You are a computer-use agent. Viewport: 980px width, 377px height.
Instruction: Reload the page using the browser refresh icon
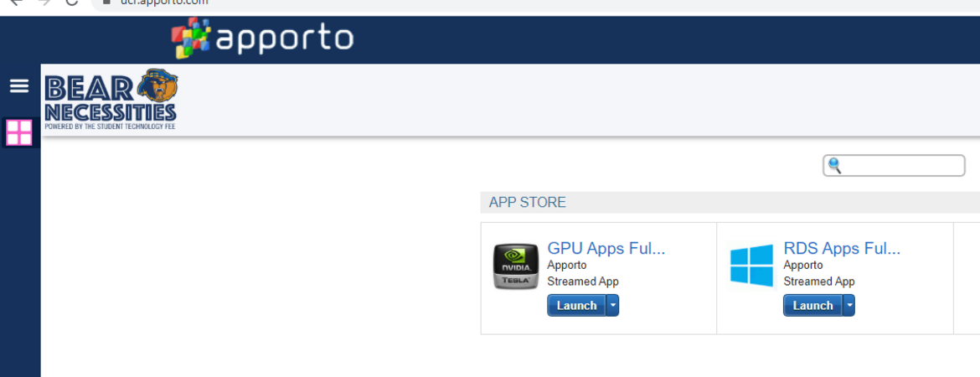[x=72, y=3]
